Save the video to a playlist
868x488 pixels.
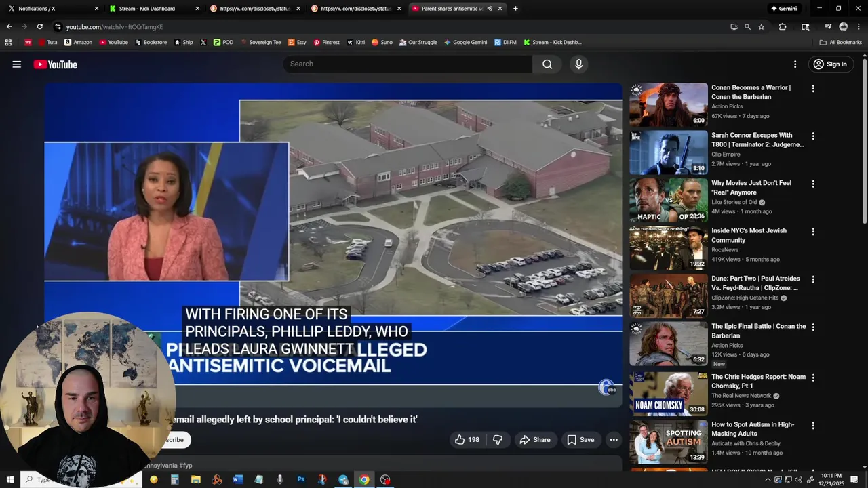(x=580, y=440)
